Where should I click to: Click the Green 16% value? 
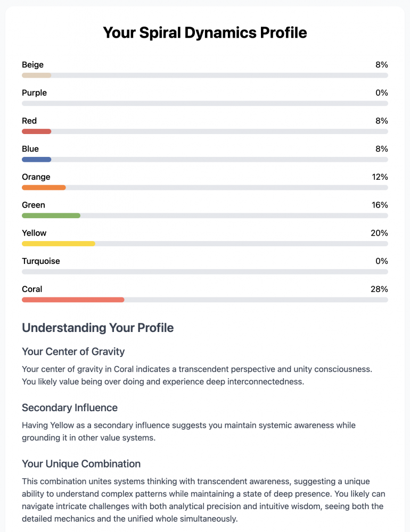pyautogui.click(x=380, y=205)
